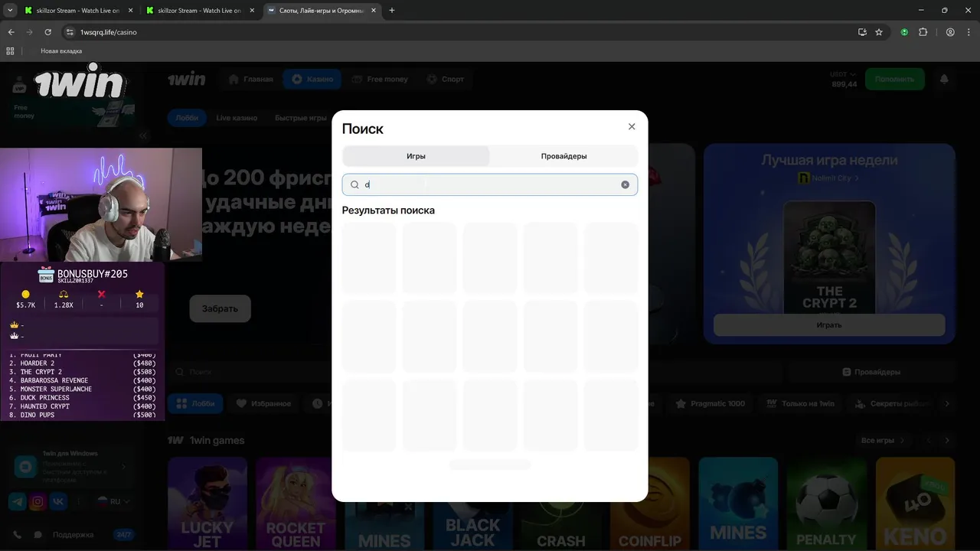Open the Instagram social icon

[x=38, y=502]
